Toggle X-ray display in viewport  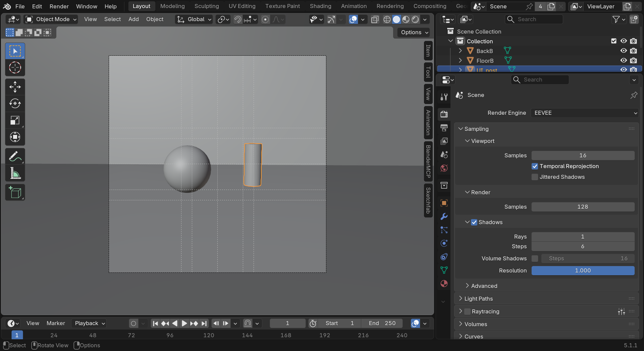[x=375, y=19]
